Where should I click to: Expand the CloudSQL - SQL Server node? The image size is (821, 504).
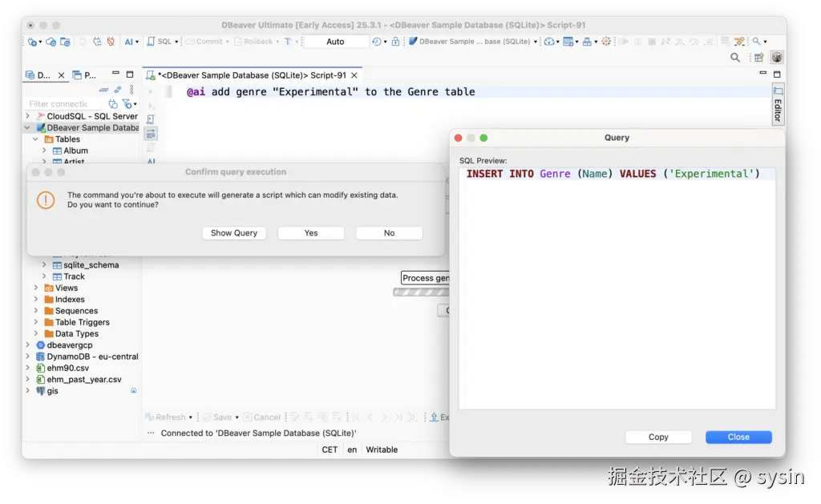(x=28, y=116)
